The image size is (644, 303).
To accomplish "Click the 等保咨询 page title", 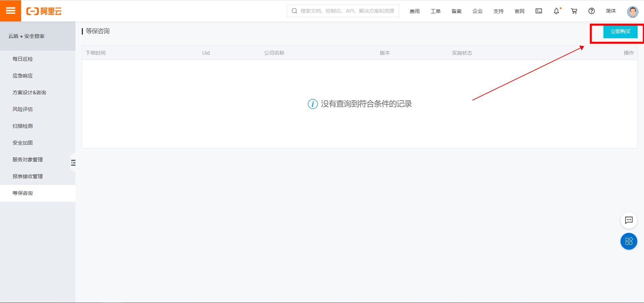I will coord(98,31).
